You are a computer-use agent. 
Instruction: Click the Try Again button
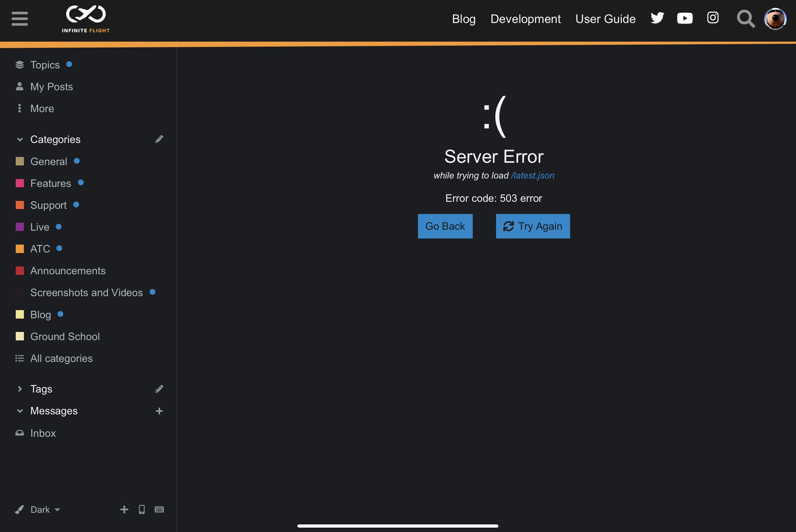click(533, 226)
